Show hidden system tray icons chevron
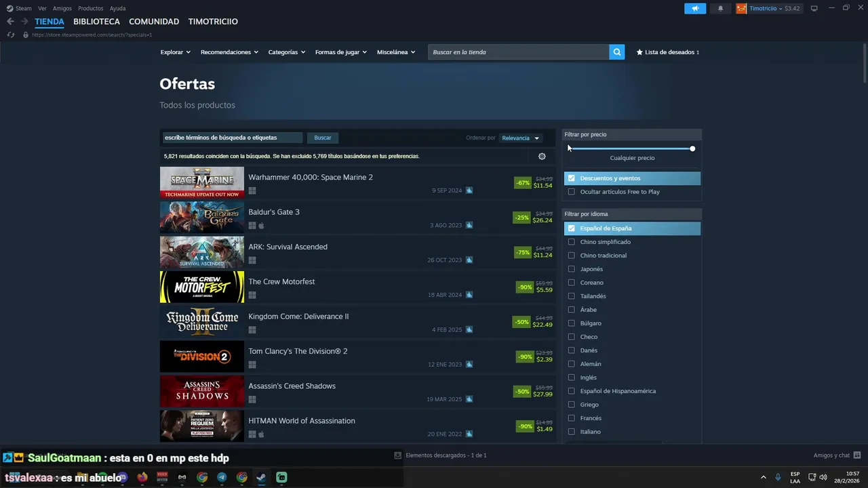This screenshot has height=488, width=868. pyautogui.click(x=764, y=477)
